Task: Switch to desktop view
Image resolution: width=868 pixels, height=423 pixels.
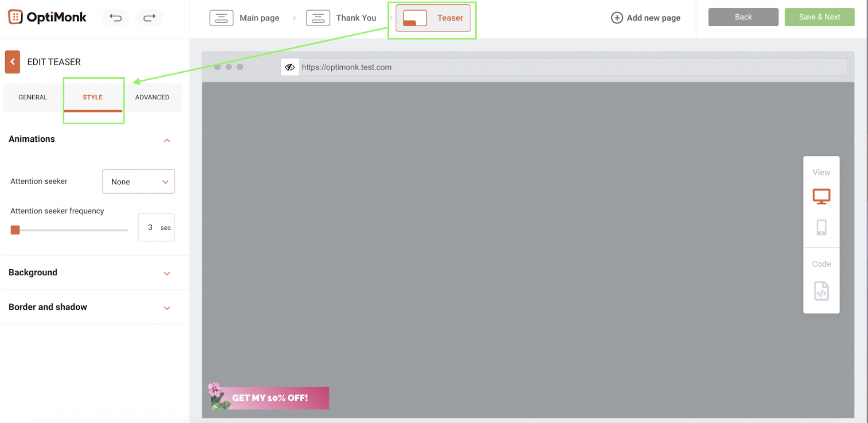Action: (821, 196)
